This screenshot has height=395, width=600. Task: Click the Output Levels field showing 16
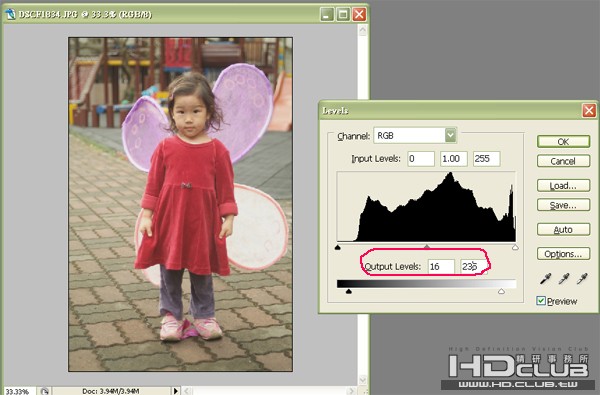[441, 266]
